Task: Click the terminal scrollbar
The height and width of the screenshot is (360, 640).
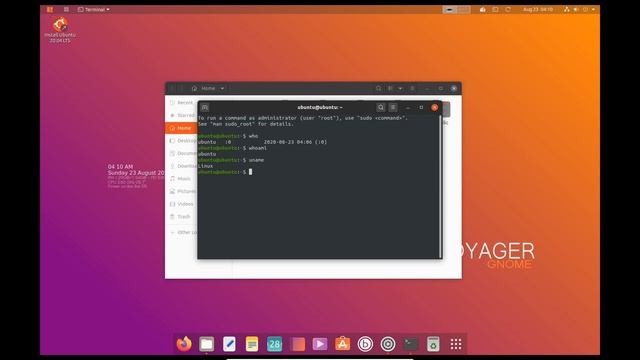Action: click(x=440, y=186)
